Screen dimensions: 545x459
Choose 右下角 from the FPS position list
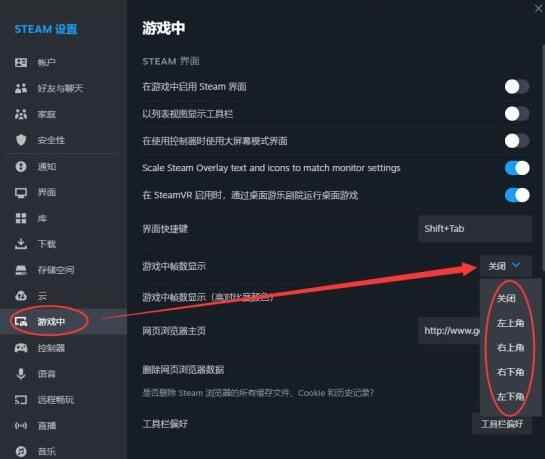(x=510, y=372)
